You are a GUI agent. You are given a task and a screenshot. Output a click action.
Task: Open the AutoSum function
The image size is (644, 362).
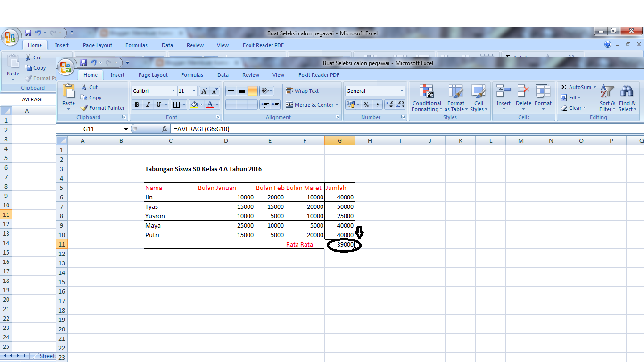pyautogui.click(x=578, y=87)
